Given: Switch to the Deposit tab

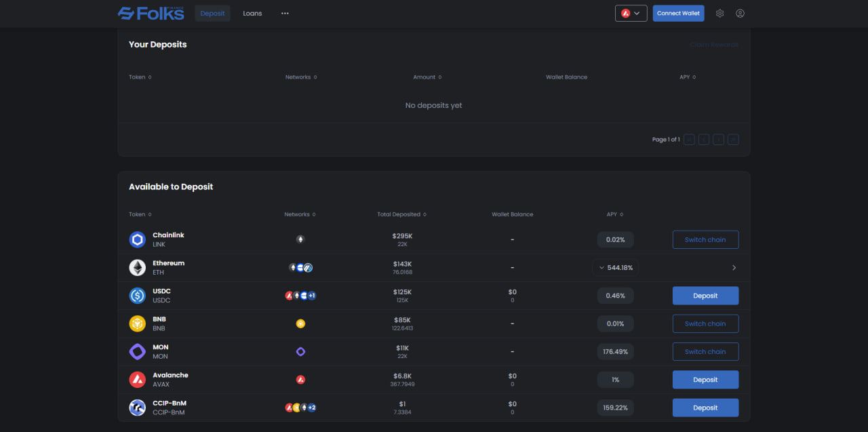Looking at the screenshot, I should 212,14.
